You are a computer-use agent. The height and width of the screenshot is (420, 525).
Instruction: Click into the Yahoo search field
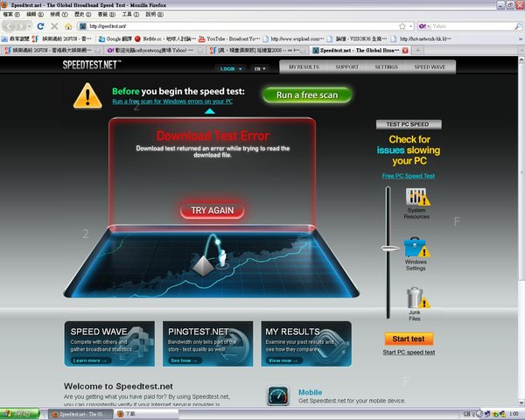click(472, 26)
